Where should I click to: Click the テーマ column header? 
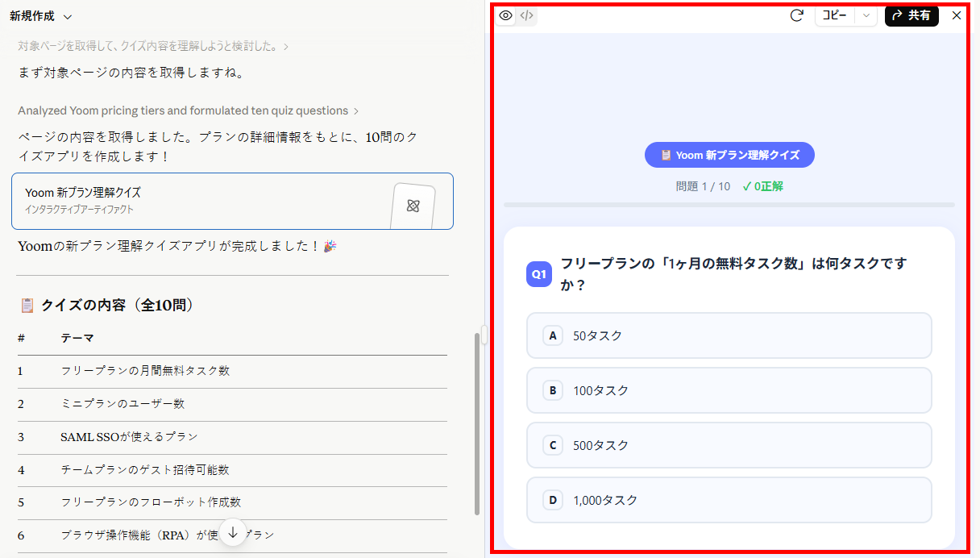77,338
